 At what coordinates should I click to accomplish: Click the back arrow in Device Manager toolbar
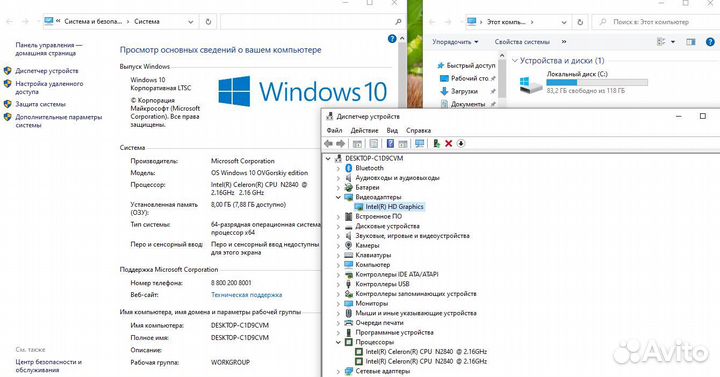coord(328,144)
